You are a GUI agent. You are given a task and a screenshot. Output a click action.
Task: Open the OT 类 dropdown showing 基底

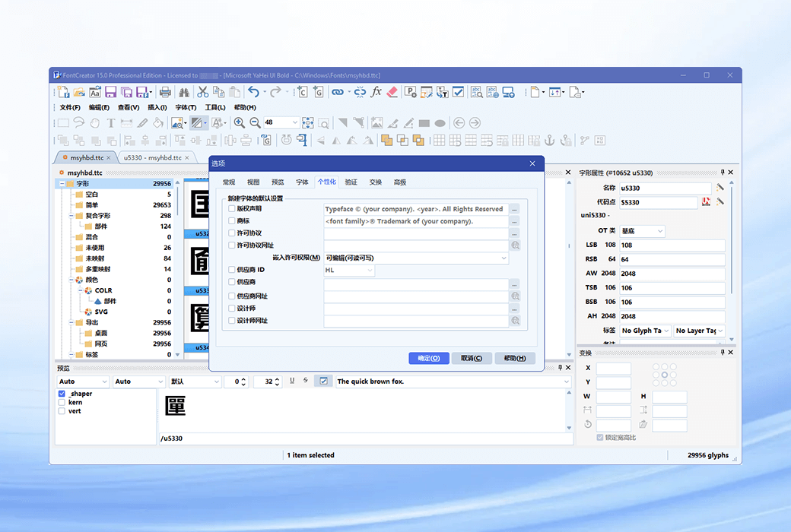(x=642, y=231)
